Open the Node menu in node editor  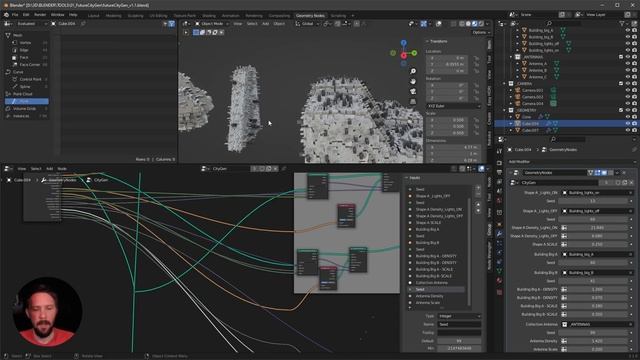[x=62, y=169]
